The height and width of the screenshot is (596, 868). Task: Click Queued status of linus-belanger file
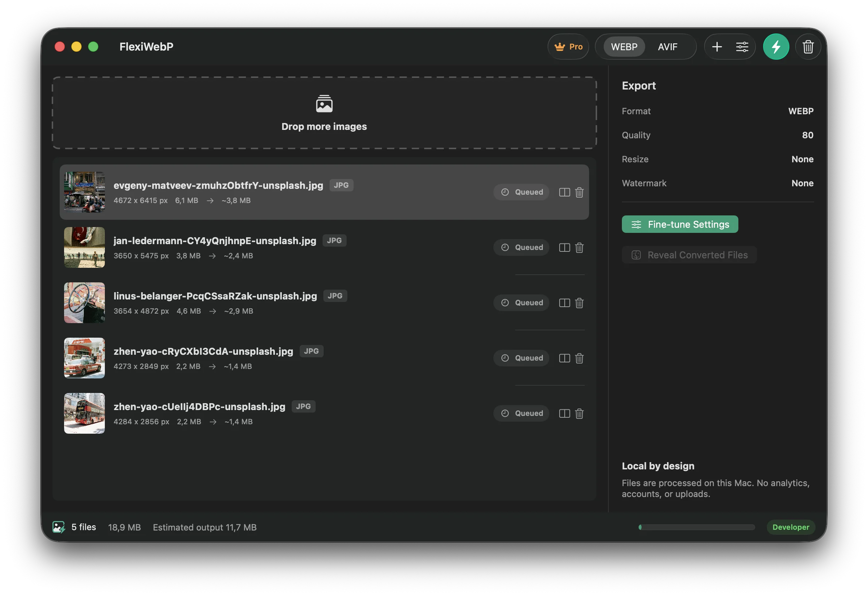[521, 303]
